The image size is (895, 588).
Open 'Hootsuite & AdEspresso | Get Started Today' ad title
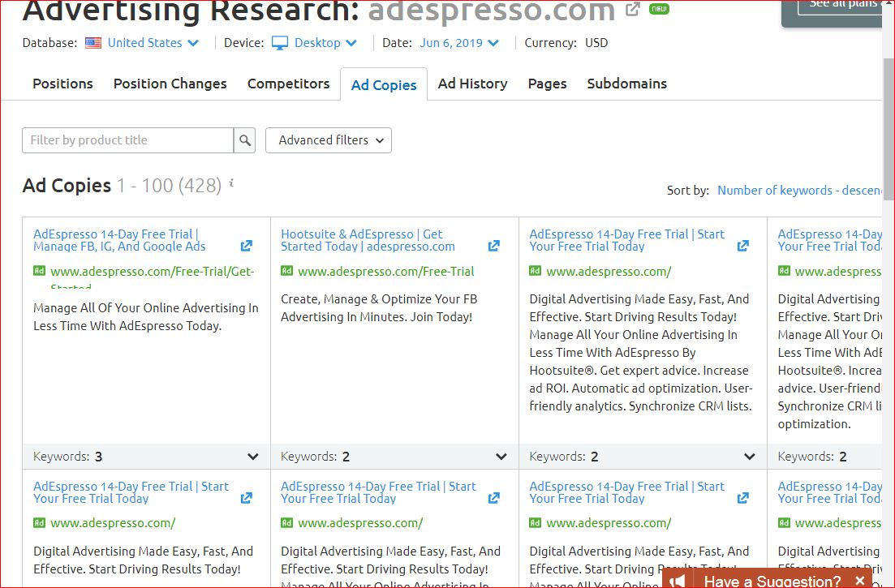click(368, 240)
